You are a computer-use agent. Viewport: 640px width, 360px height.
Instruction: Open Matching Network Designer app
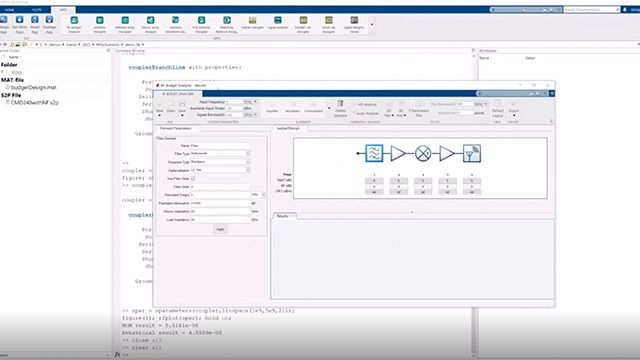[227, 24]
